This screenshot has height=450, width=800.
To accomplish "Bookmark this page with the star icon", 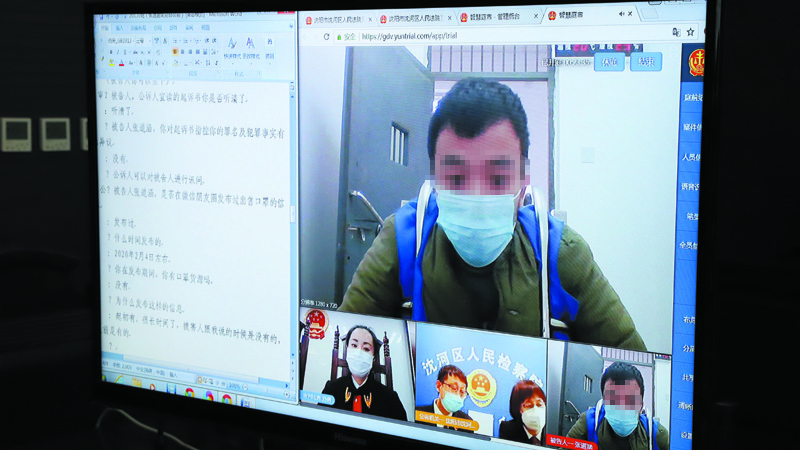I will pyautogui.click(x=690, y=32).
